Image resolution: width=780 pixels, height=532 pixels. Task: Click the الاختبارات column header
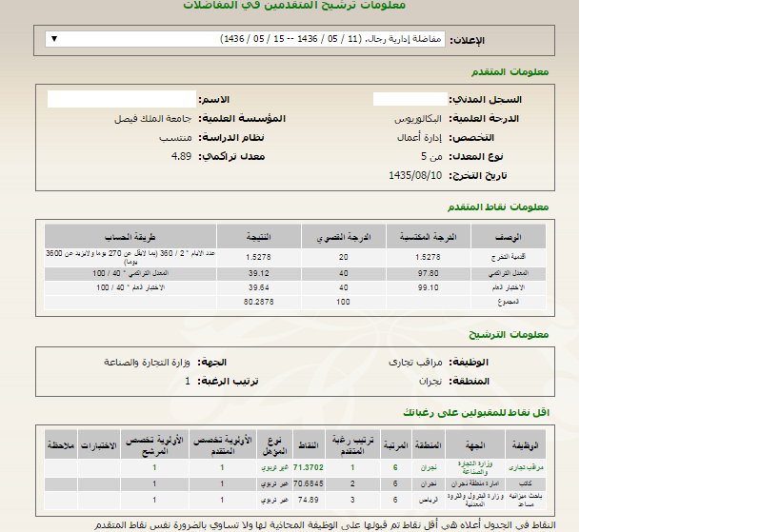(98, 445)
